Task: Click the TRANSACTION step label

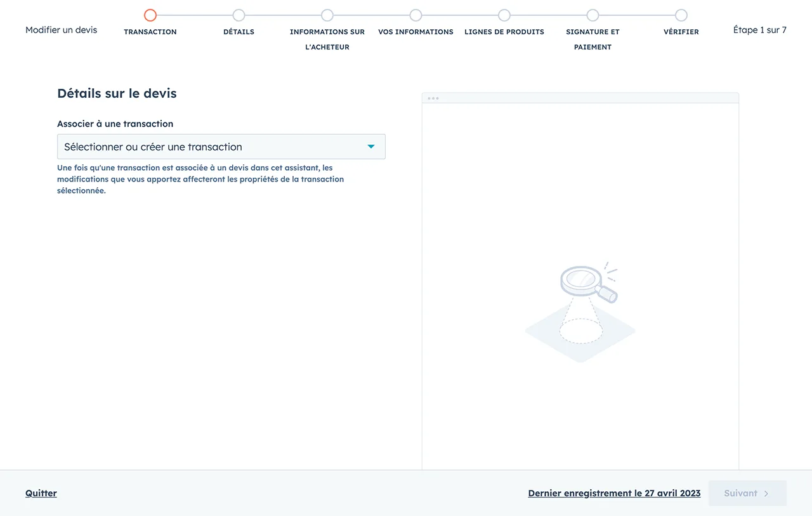Action: click(x=150, y=32)
